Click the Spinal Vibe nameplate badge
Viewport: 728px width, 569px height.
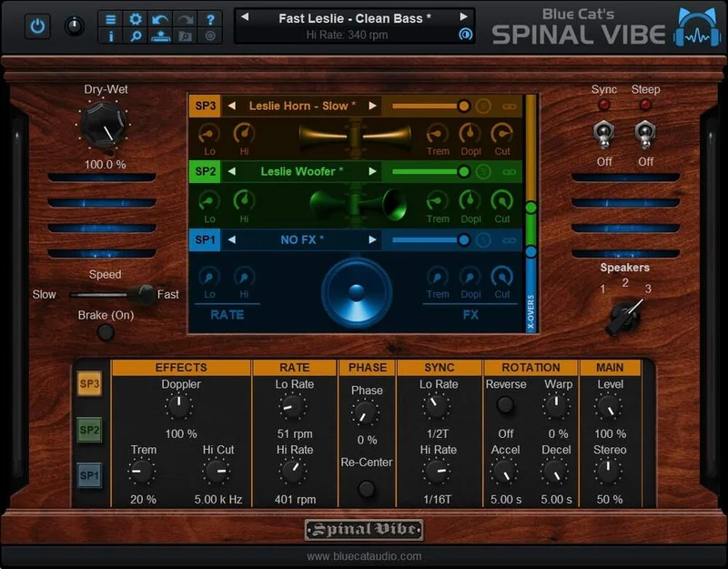point(363,530)
